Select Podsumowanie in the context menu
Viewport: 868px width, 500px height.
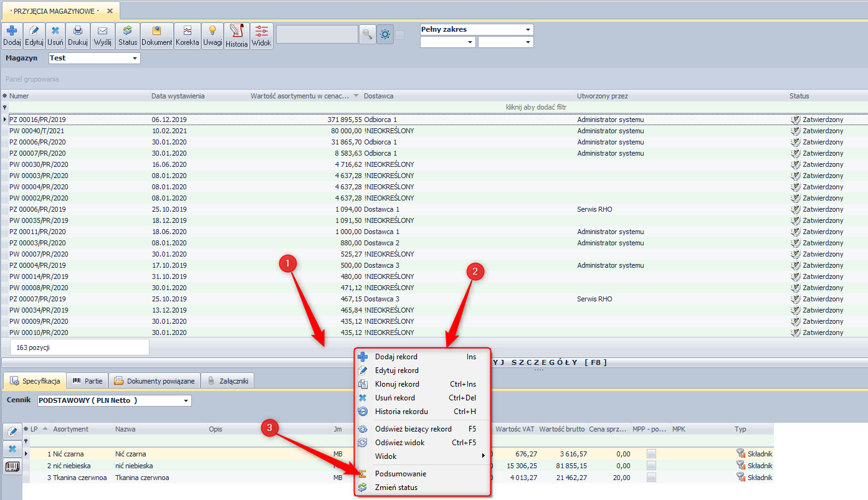pos(400,474)
